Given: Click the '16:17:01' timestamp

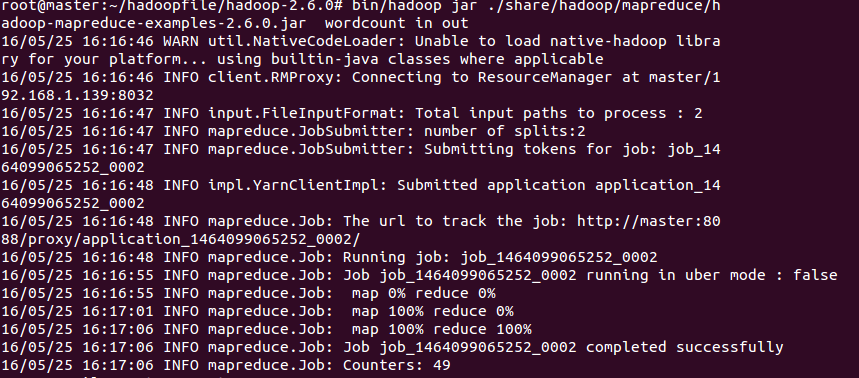Looking at the screenshot, I should 118,311.
